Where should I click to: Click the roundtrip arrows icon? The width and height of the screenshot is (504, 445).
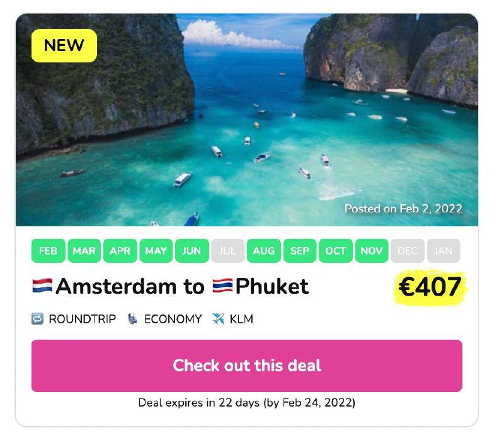(x=37, y=319)
